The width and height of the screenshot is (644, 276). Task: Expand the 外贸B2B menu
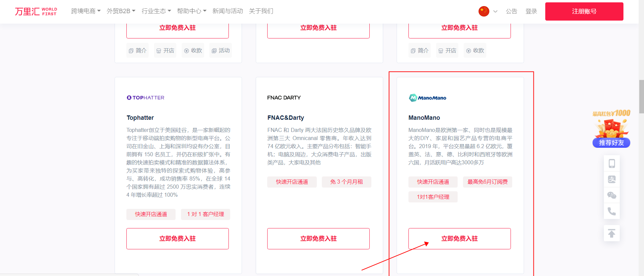tap(121, 11)
